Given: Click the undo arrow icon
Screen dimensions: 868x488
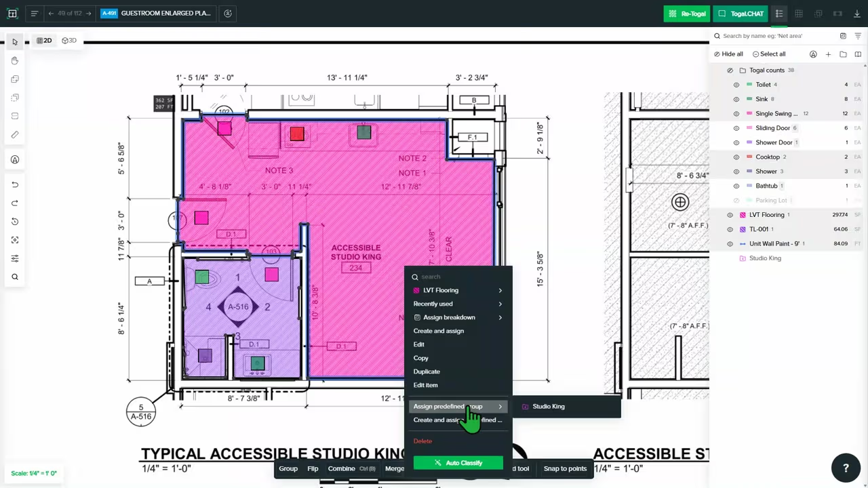Looking at the screenshot, I should (x=15, y=184).
